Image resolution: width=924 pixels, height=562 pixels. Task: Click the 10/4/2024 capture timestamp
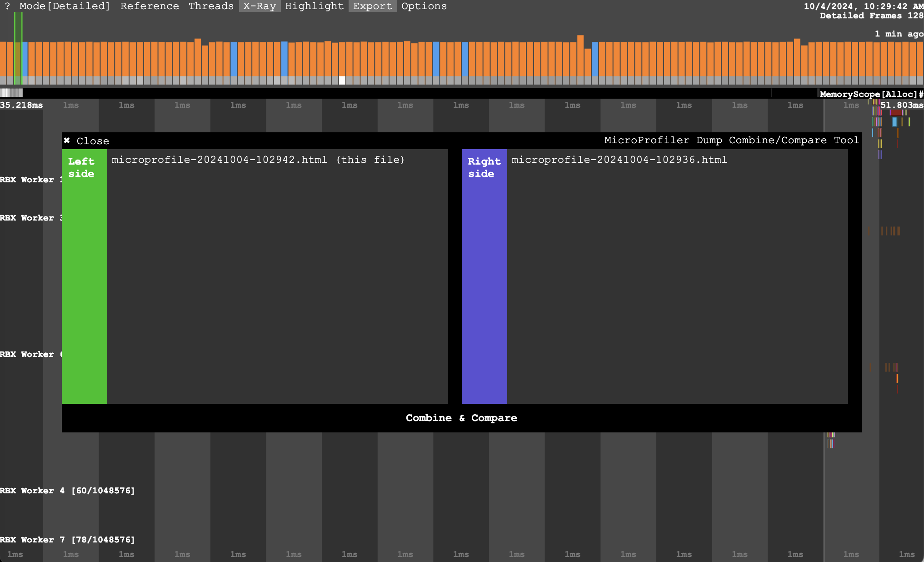click(864, 6)
